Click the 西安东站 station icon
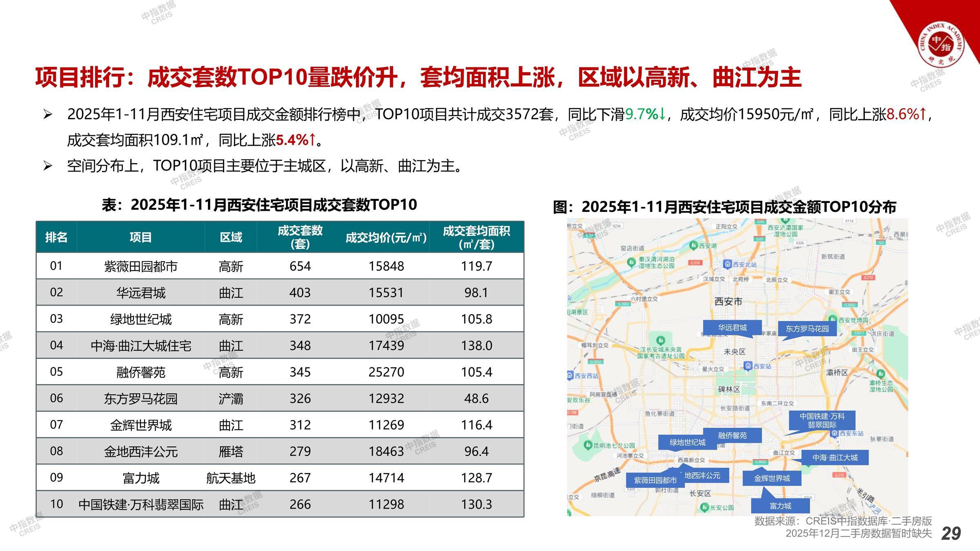 click(835, 433)
